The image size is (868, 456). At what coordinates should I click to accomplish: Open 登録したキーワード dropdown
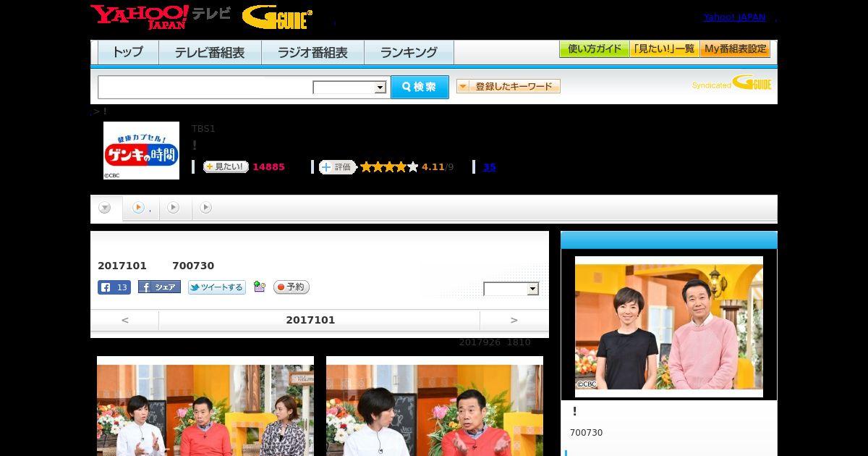[x=509, y=86]
